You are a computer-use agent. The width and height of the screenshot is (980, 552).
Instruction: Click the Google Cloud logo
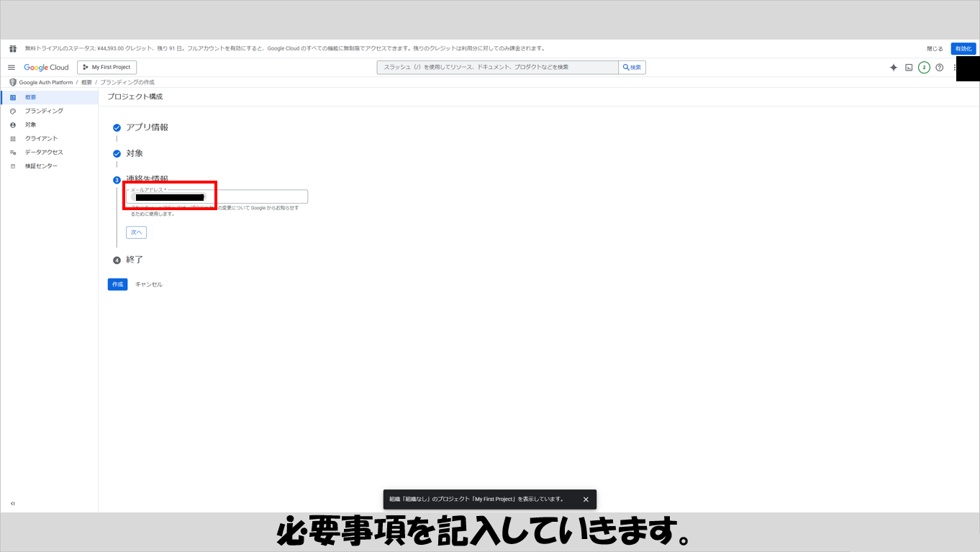46,68
